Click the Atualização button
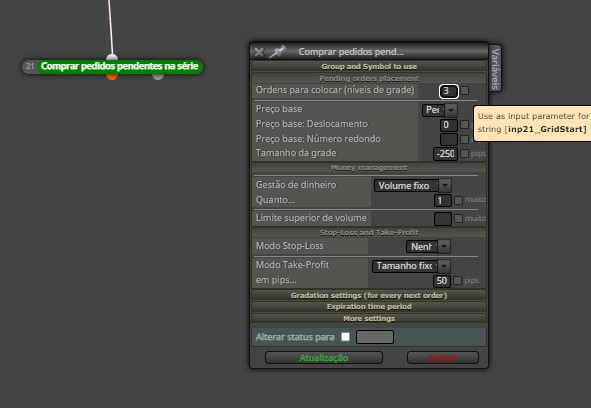Image resolution: width=591 pixels, height=408 pixels. [x=324, y=358]
